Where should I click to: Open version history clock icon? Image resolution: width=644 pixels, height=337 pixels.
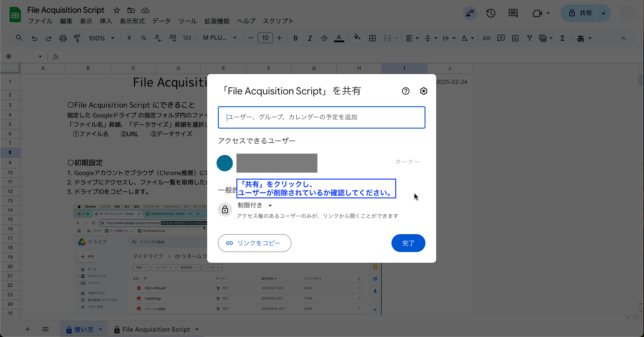[x=491, y=13]
